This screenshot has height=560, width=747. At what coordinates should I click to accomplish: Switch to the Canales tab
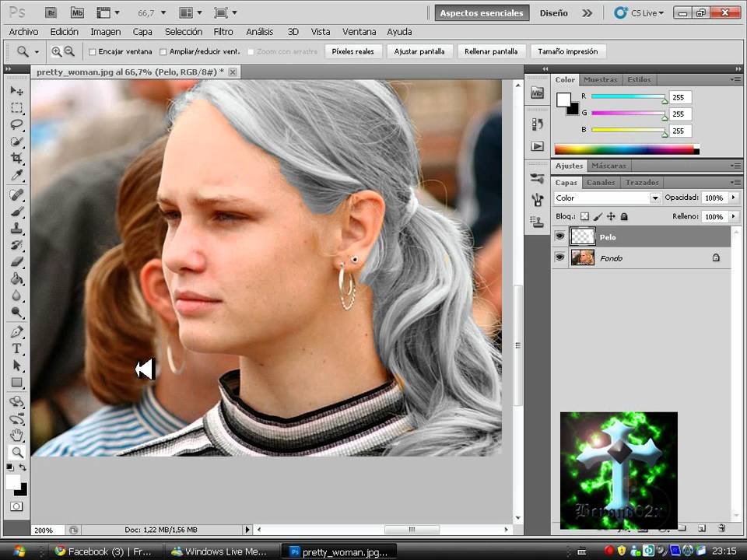(600, 183)
